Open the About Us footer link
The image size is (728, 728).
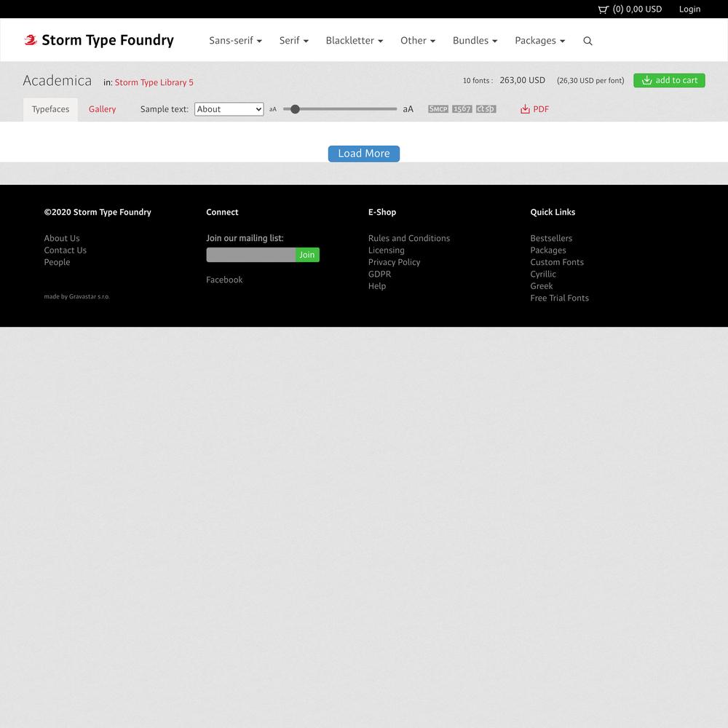click(62, 238)
